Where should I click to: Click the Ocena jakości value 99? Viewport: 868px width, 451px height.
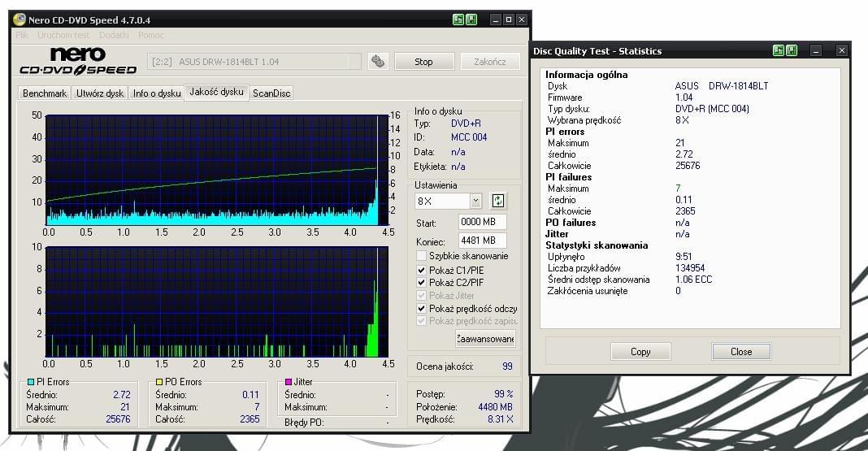point(507,366)
